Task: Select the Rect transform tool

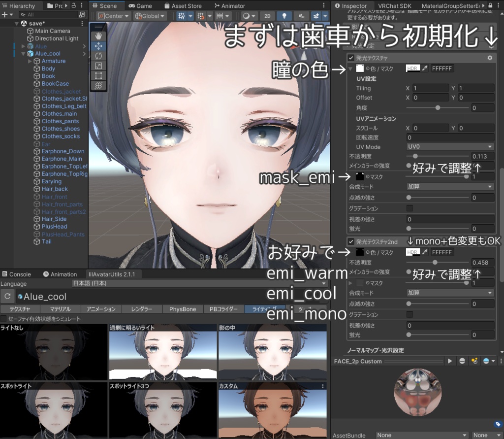Action: (98, 74)
